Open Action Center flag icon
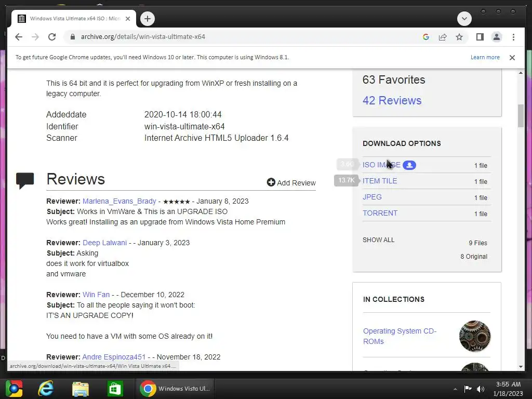 (x=468, y=389)
